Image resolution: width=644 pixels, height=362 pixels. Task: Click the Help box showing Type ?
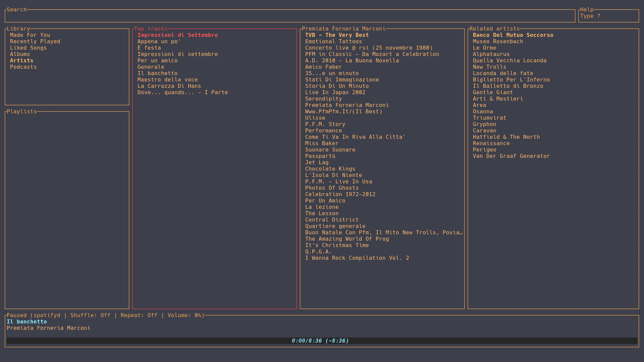608,16
